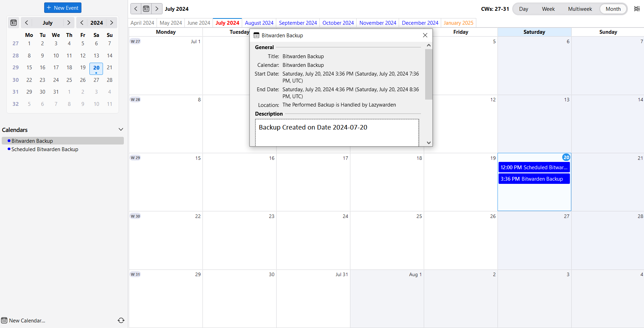Click the New Event button
This screenshot has height=328, width=644.
coord(63,8)
